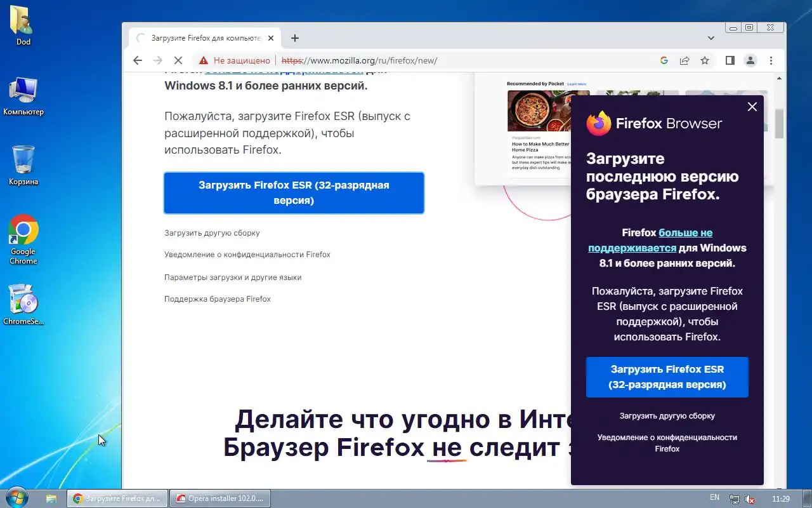Click main Download Firefox ESR 32-bit button
The width and height of the screenshot is (812, 508).
(x=294, y=193)
